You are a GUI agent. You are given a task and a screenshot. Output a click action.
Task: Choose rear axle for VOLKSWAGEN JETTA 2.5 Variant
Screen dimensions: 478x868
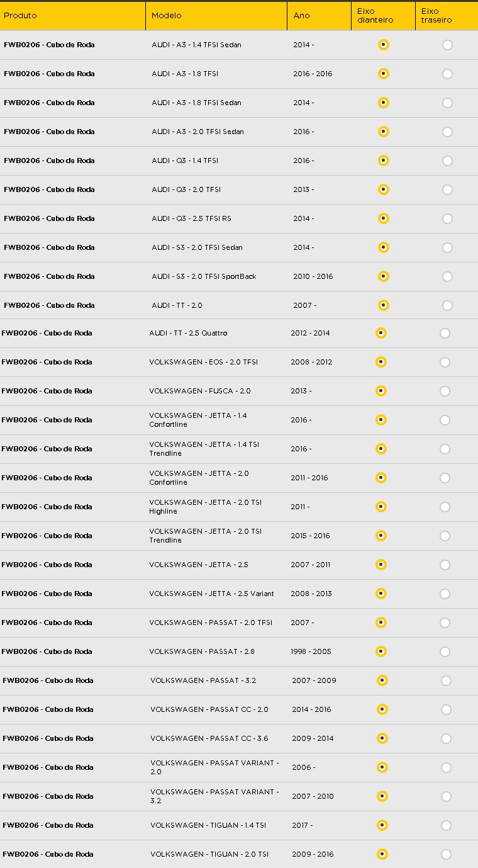(445, 594)
